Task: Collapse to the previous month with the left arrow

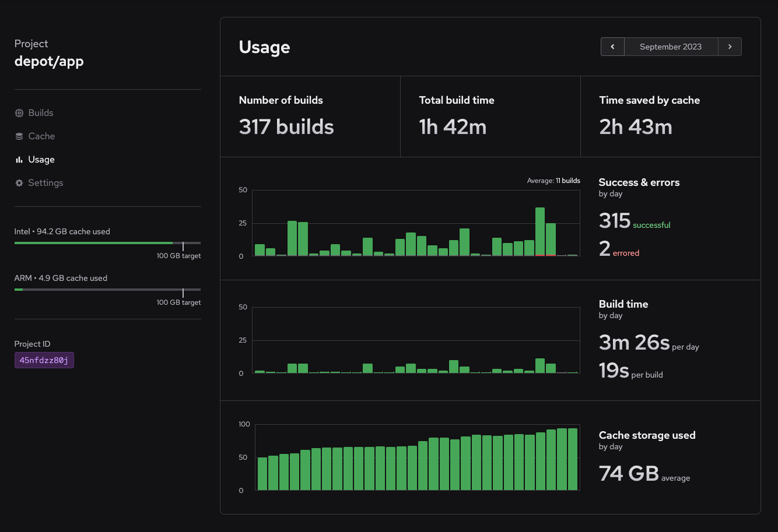Action: [612, 46]
